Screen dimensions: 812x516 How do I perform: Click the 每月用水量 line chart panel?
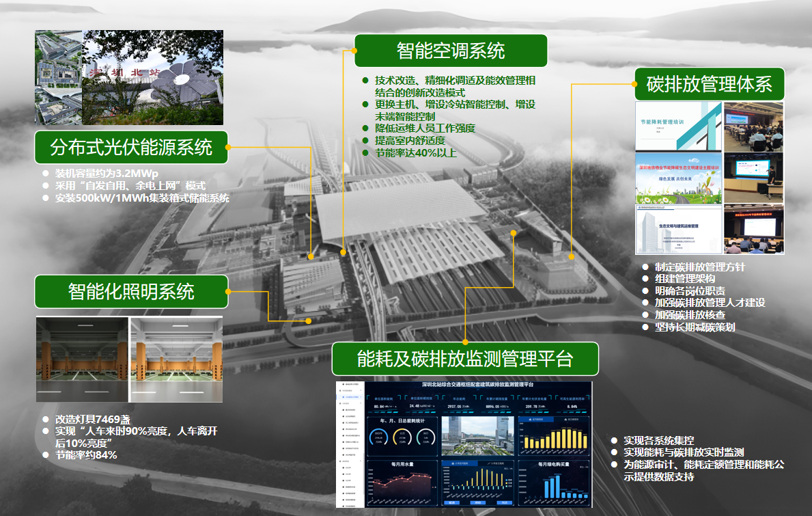pyautogui.click(x=402, y=483)
